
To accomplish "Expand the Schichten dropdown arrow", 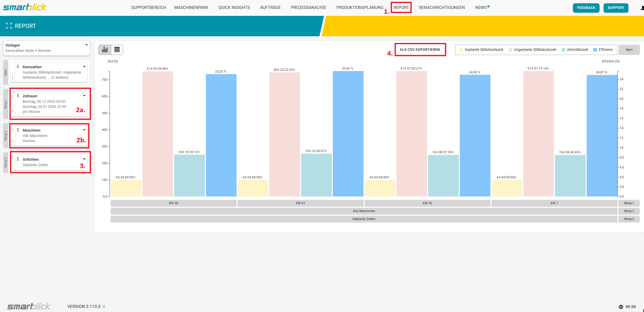I will coord(84,159).
